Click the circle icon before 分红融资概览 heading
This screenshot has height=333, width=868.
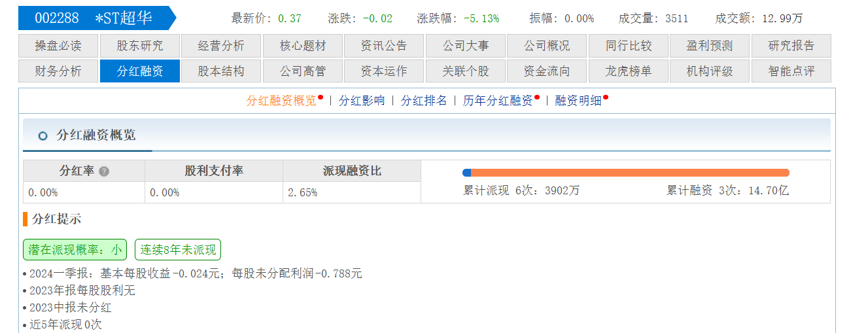pos(43,136)
